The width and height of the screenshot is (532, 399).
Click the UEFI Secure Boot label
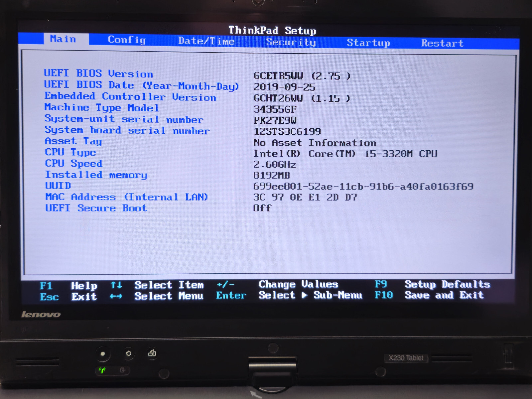(96, 208)
